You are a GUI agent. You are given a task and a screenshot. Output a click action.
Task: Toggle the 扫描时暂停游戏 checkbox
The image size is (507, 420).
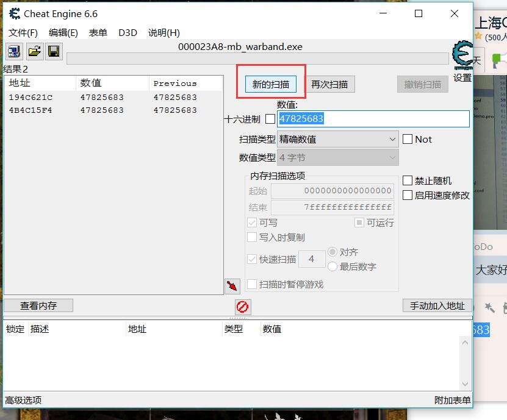point(252,284)
